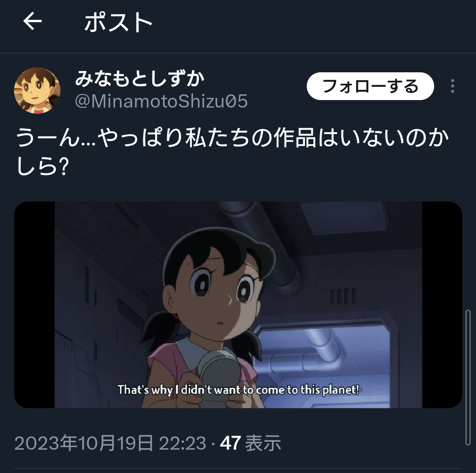Tap the 22:23 post time
This screenshot has height=473, width=476.
click(182, 443)
